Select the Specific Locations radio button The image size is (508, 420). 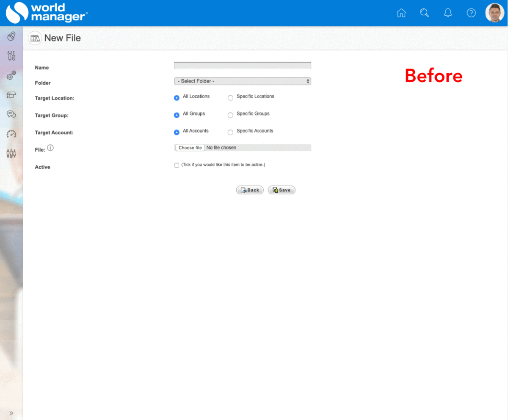click(x=230, y=98)
